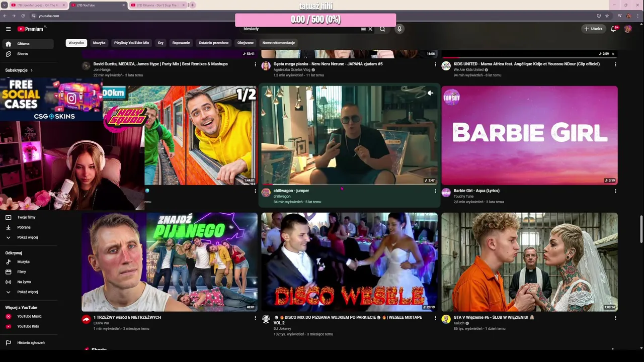Open Na żywo under Odkrywaj
This screenshot has height=362, width=644.
pyautogui.click(x=28, y=282)
